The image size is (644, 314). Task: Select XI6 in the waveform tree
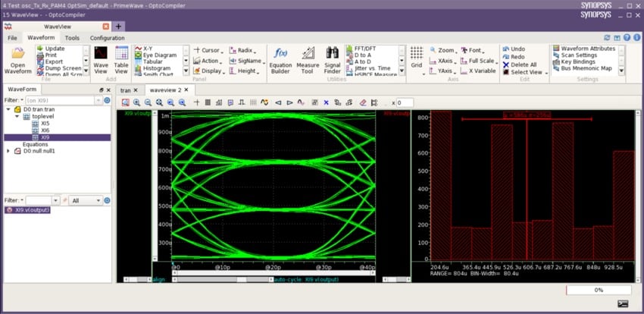point(45,130)
